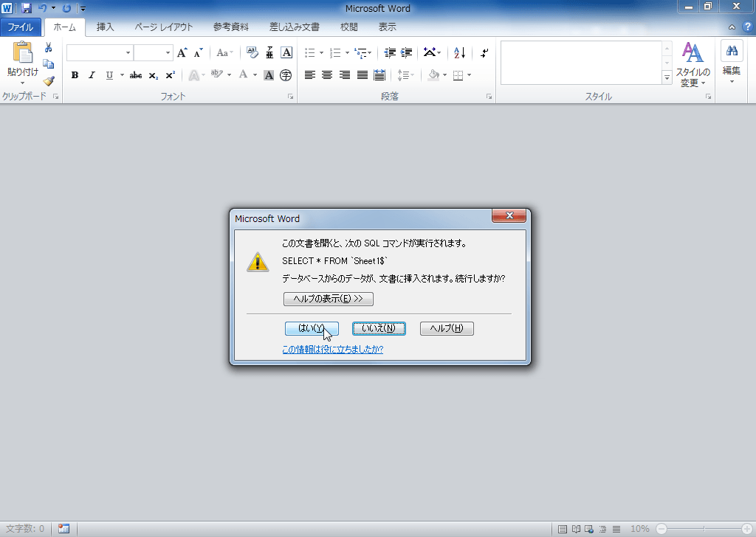Toggle Character Shading button
The height and width of the screenshot is (537, 756).
pyautogui.click(x=269, y=75)
